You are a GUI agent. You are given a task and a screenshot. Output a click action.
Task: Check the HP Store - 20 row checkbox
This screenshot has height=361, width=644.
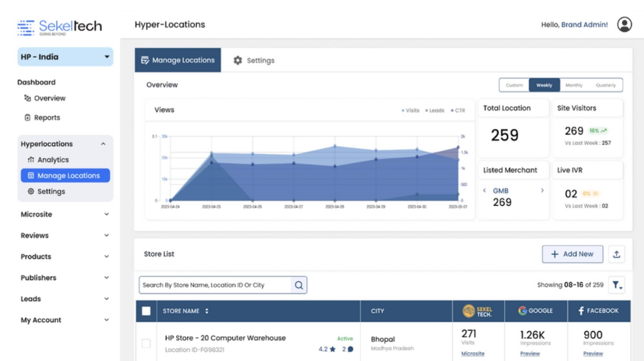click(146, 343)
